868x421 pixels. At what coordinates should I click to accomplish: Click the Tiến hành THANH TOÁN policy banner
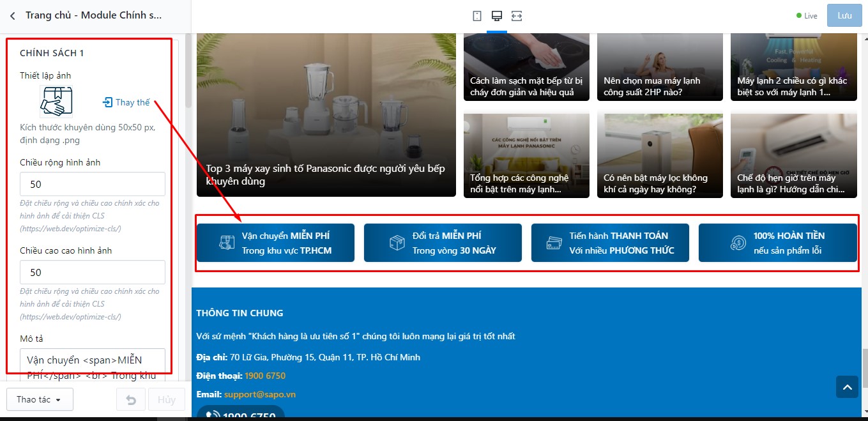[x=610, y=243]
